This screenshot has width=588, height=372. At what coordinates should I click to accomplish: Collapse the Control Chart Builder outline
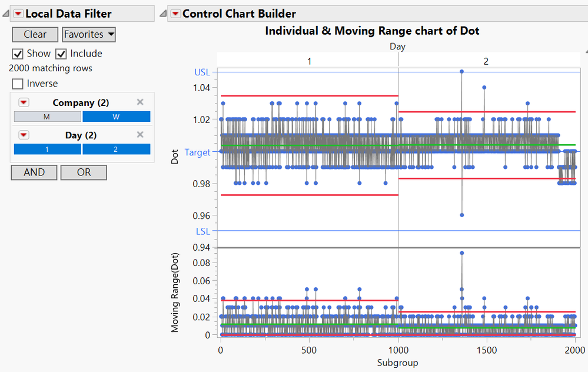pyautogui.click(x=163, y=14)
